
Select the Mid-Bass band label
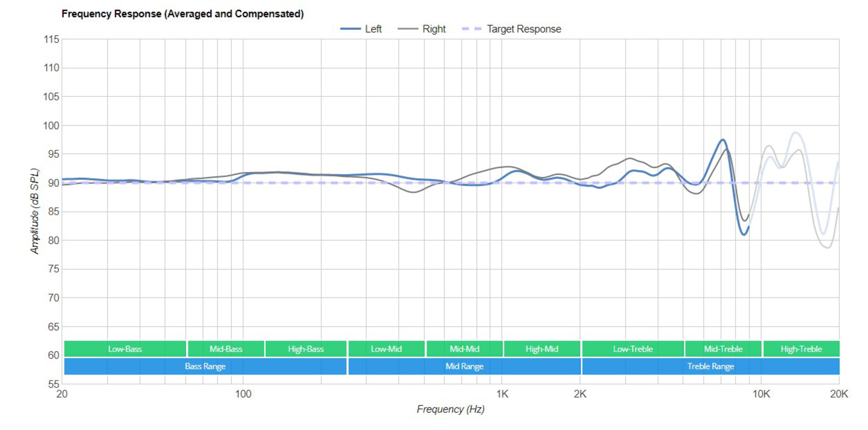pos(226,349)
